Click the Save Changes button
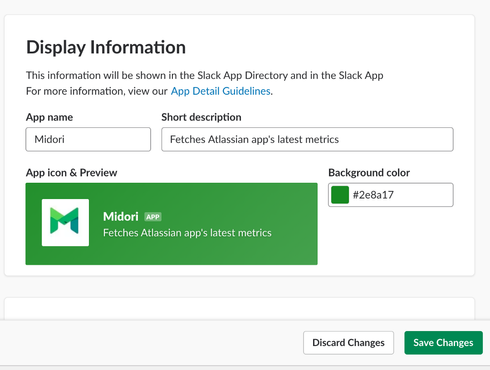Screen dimensions: 490x370 click(x=443, y=343)
